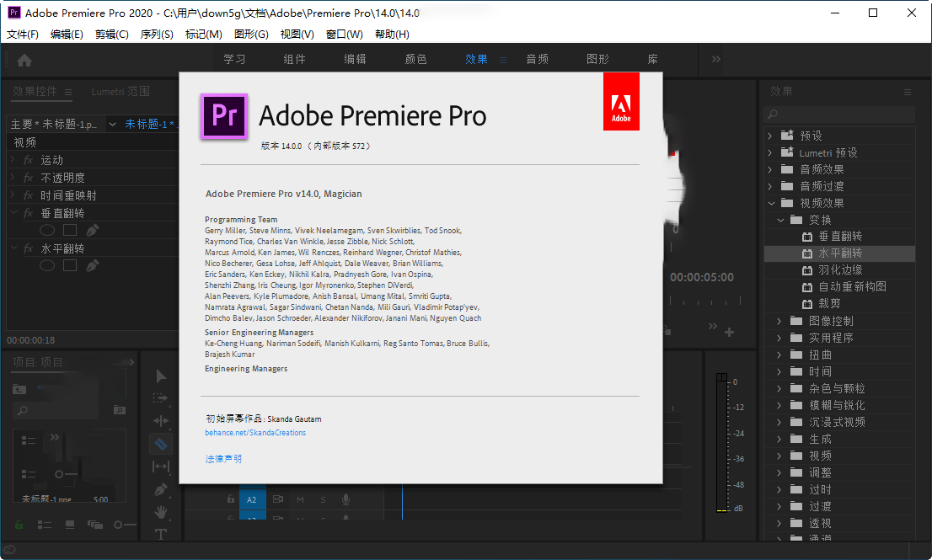The image size is (932, 560).
Task: Open the 文件(F) menu
Action: (23, 35)
